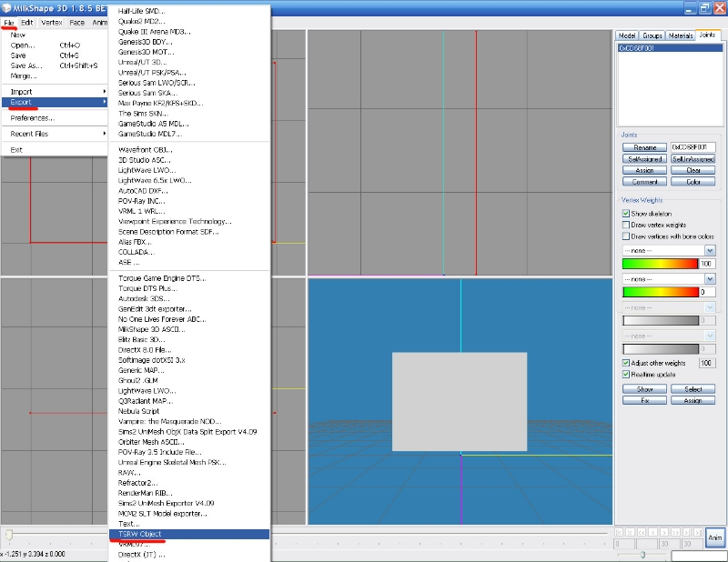Viewport: 728px width, 562px height.
Task: Expand the Recent Files submenu
Action: coord(55,134)
